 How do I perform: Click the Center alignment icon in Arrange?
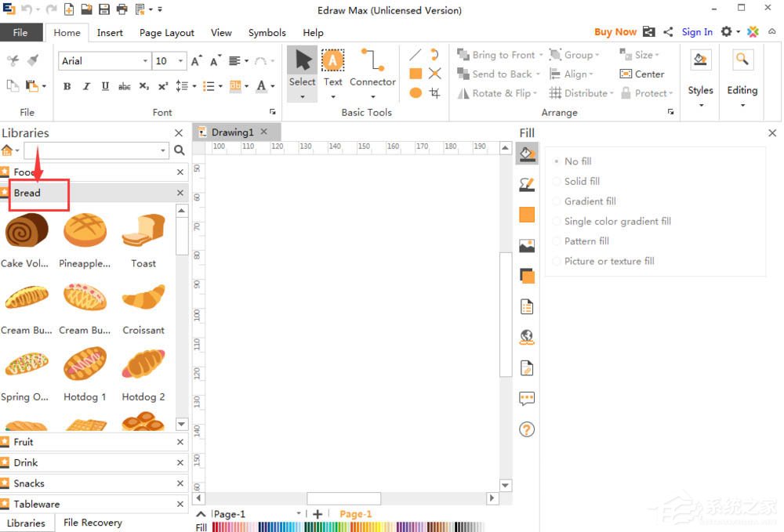coord(642,74)
